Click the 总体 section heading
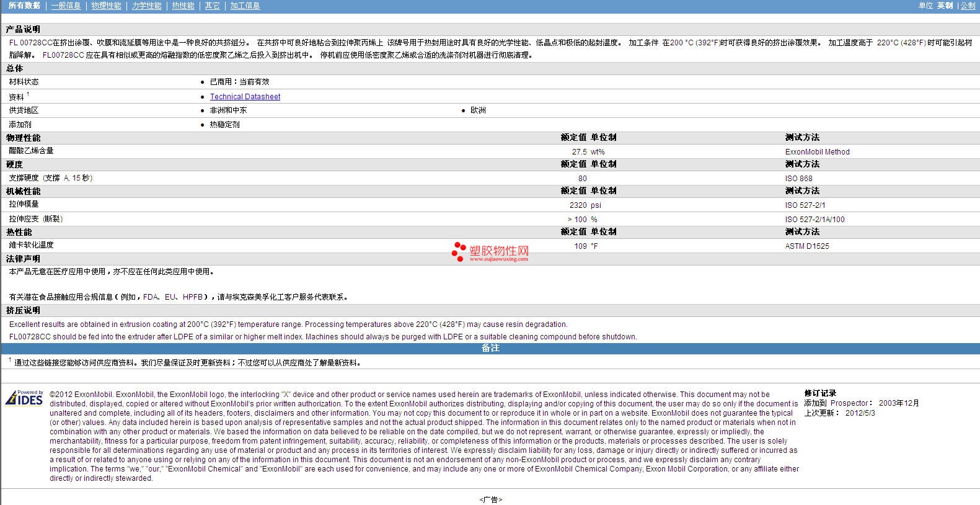This screenshot has width=980, height=505. click(14, 68)
